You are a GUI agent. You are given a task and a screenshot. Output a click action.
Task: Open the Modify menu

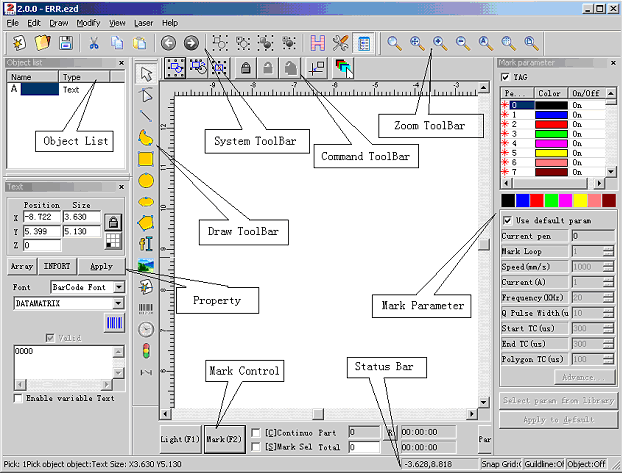point(88,22)
